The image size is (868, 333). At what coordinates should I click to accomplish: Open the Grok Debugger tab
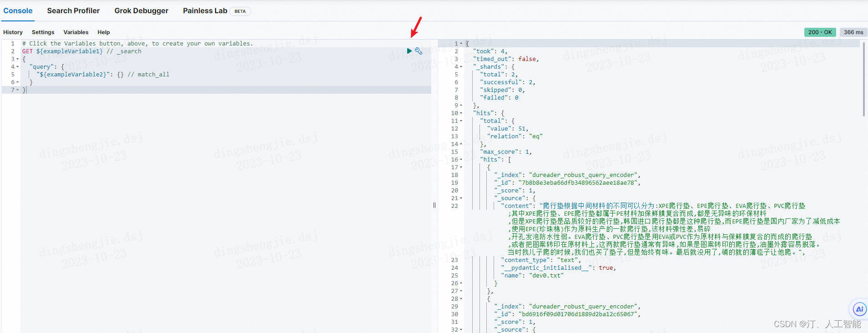pyautogui.click(x=141, y=10)
